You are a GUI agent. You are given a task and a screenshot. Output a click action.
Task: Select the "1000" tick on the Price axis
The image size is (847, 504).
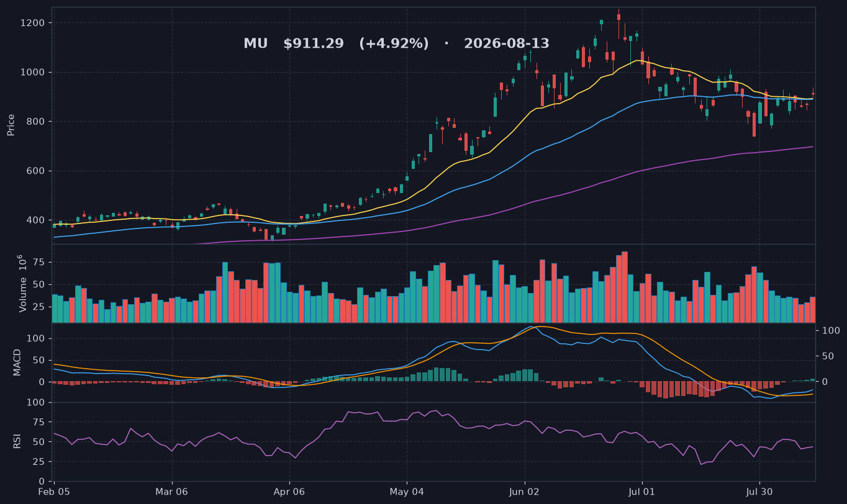pyautogui.click(x=34, y=72)
